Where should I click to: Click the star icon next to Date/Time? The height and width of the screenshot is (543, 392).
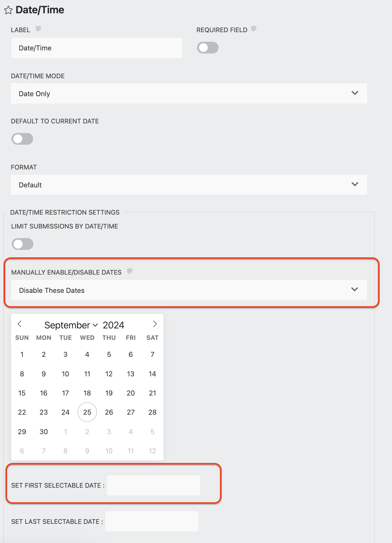[9, 10]
